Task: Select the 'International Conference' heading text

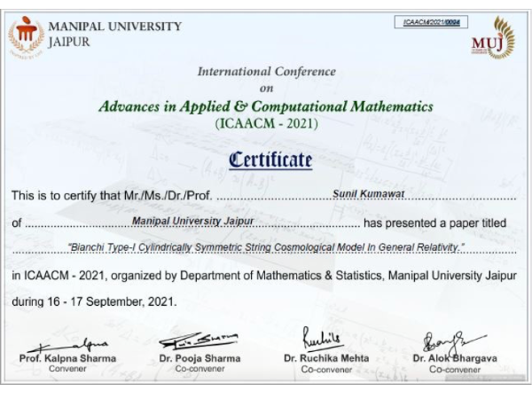Action: 266,71
